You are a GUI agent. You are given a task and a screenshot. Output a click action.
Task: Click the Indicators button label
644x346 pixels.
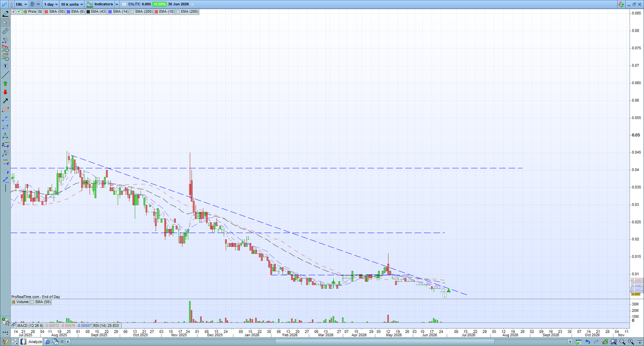pos(104,4)
